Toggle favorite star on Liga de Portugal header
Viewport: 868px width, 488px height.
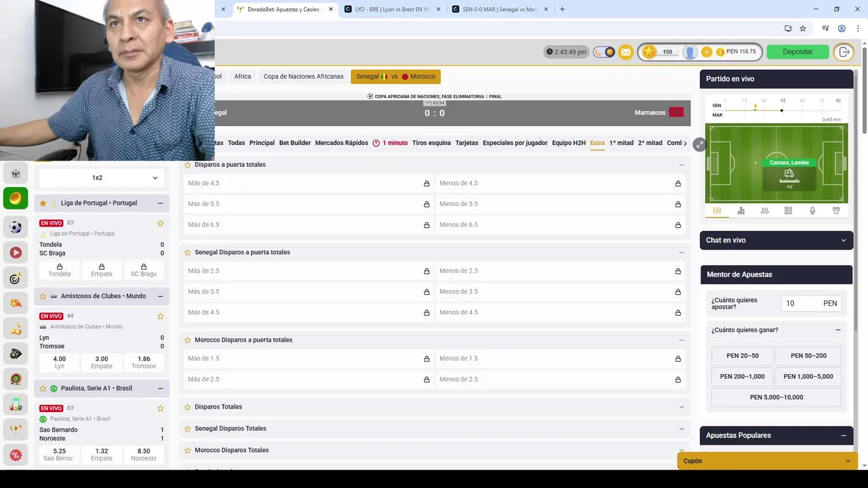pos(43,203)
